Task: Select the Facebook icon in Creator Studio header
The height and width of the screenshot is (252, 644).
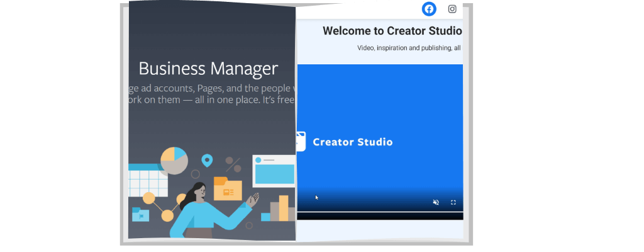Action: (x=429, y=9)
